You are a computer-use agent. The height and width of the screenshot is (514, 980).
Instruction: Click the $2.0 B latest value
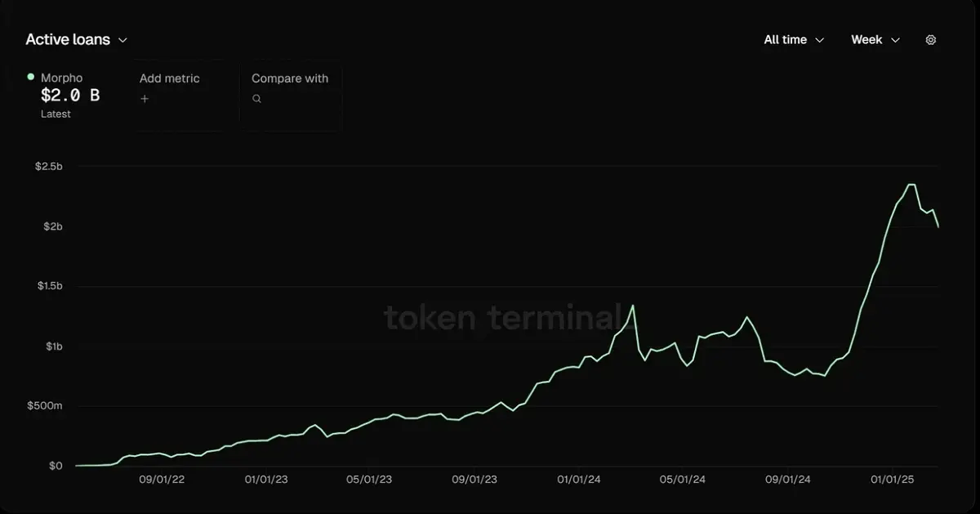(x=70, y=95)
